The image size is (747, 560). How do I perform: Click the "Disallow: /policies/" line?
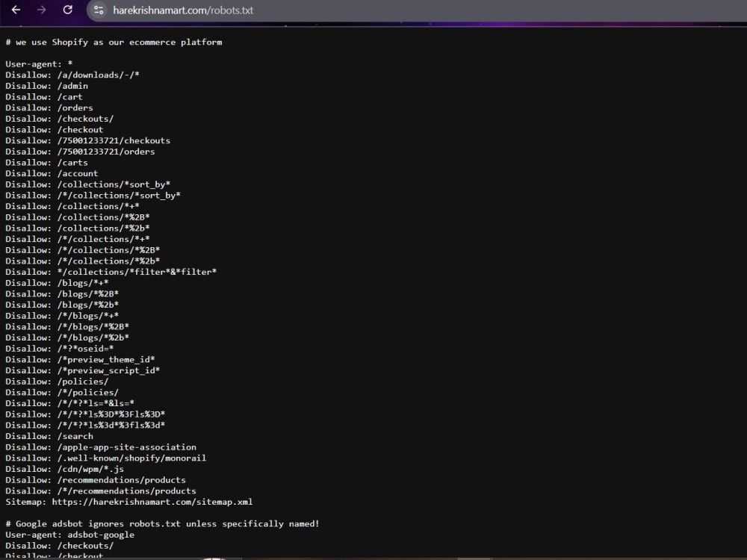point(58,382)
